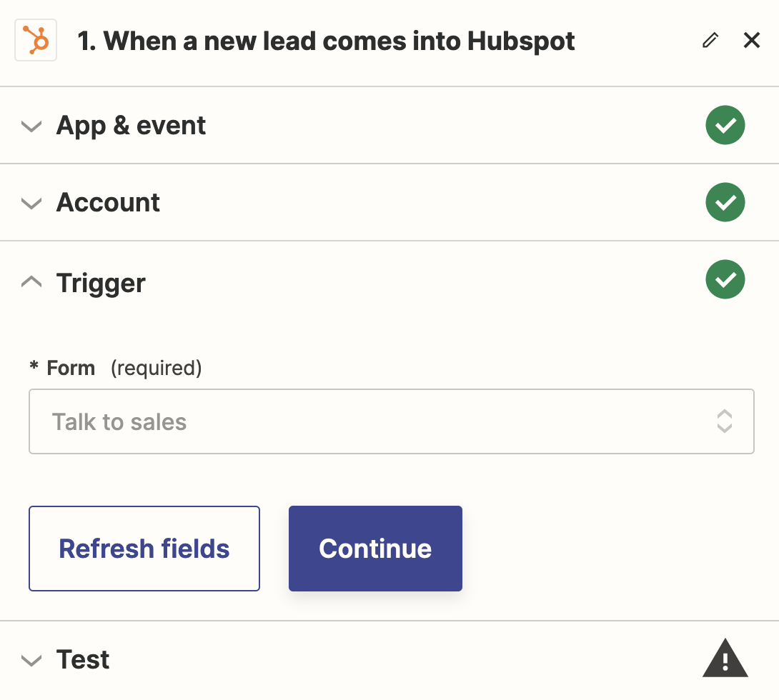Click the up-down selector arrows in the Form field

tap(725, 421)
